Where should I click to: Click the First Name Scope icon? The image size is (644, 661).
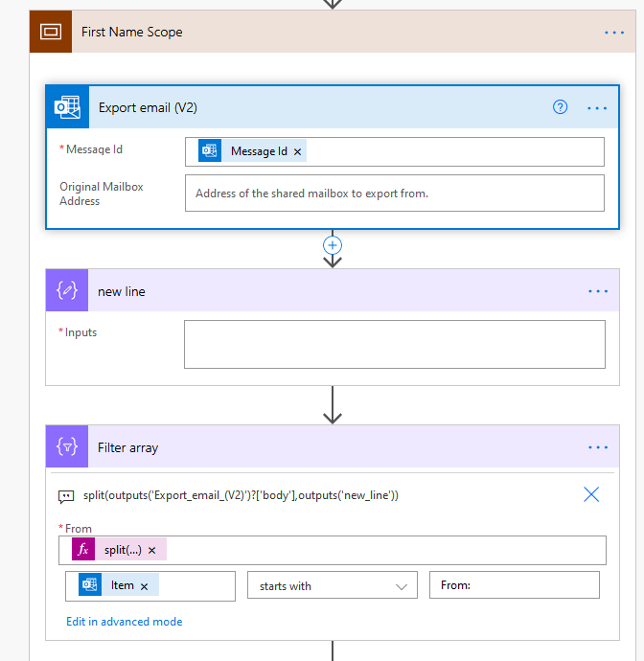pyautogui.click(x=51, y=32)
